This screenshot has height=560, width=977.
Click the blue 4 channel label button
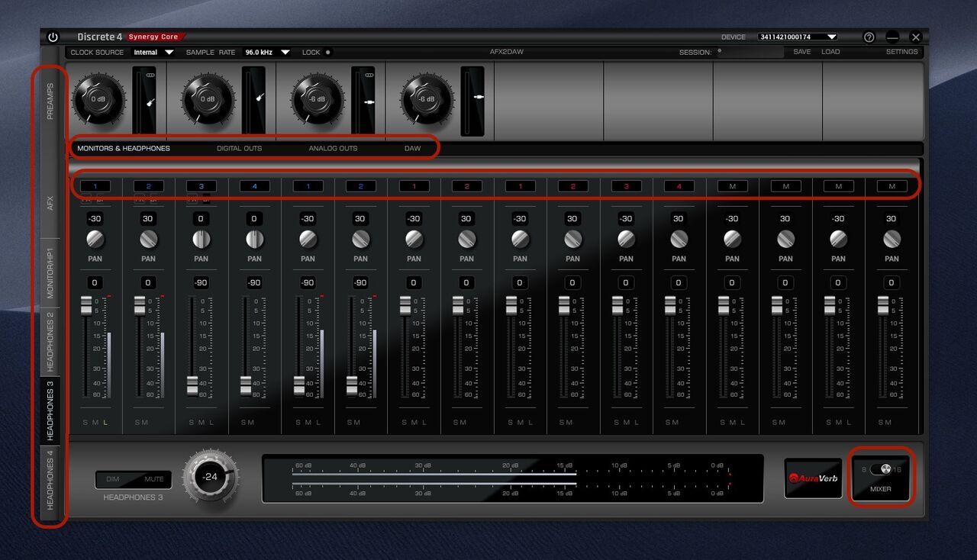tap(254, 186)
